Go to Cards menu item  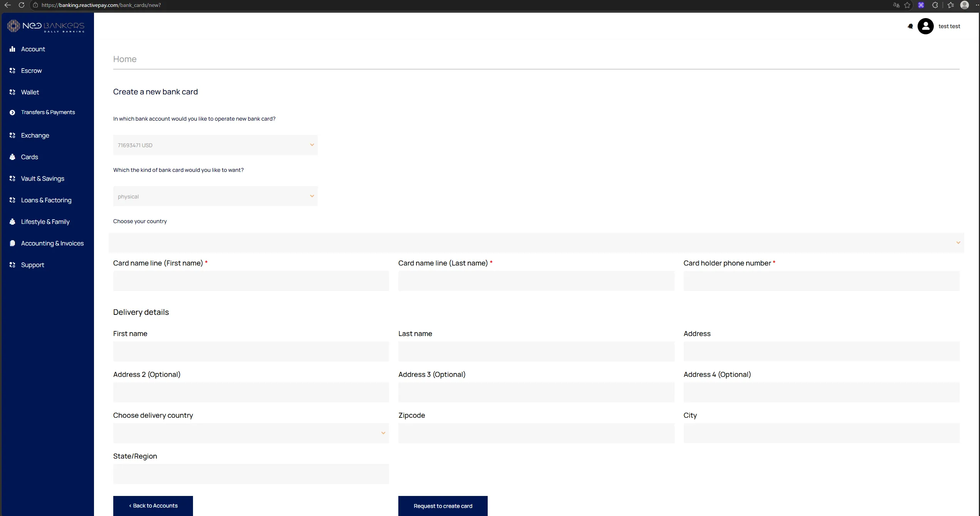(x=29, y=157)
